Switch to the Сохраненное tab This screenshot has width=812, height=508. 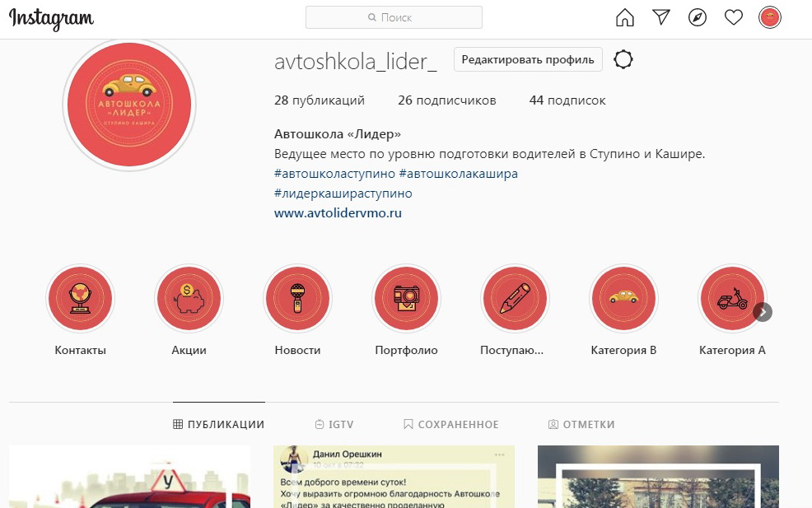click(451, 425)
